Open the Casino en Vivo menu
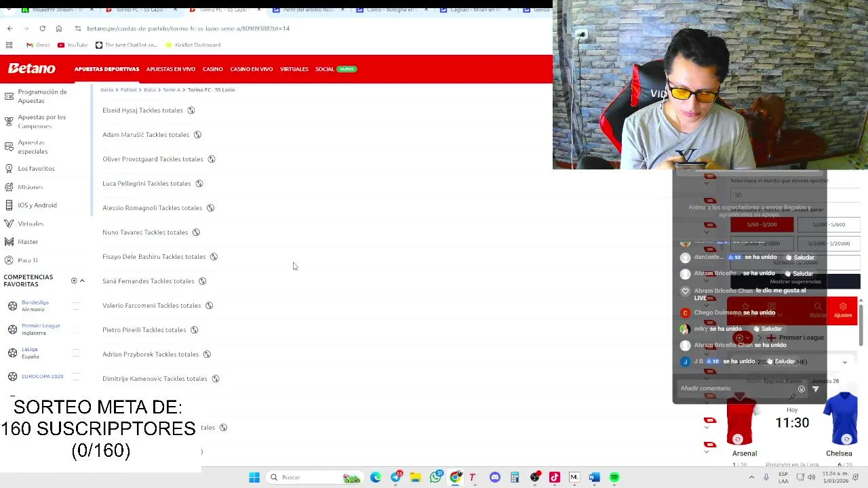 pyautogui.click(x=252, y=69)
